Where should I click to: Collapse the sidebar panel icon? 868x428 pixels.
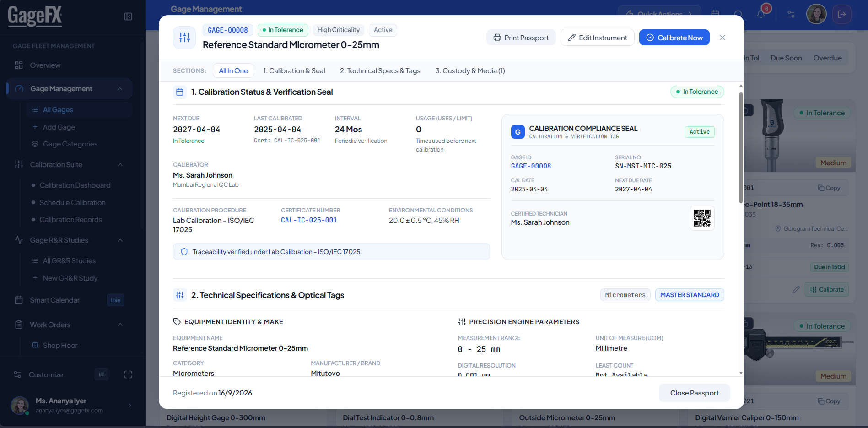pos(128,16)
